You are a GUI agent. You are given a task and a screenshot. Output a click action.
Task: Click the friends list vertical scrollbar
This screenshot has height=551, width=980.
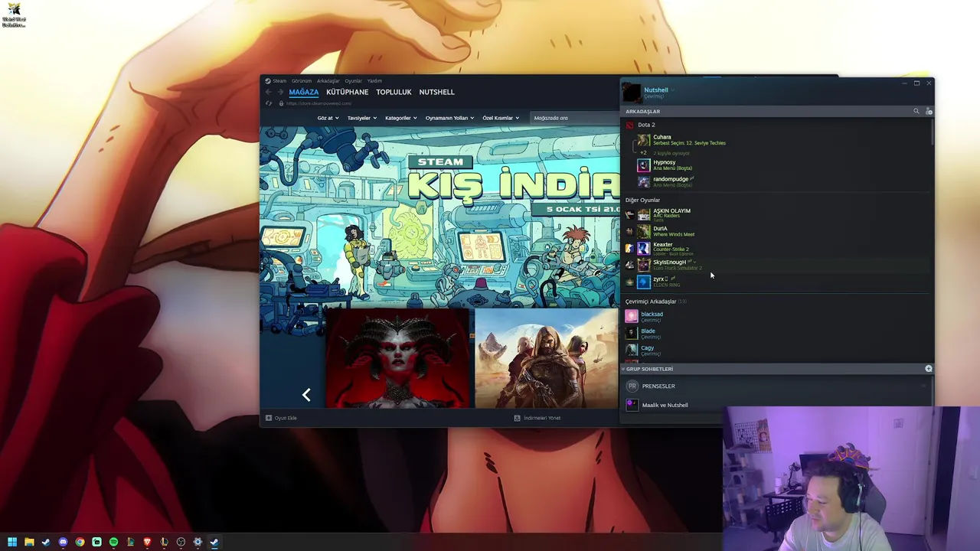pos(932,132)
